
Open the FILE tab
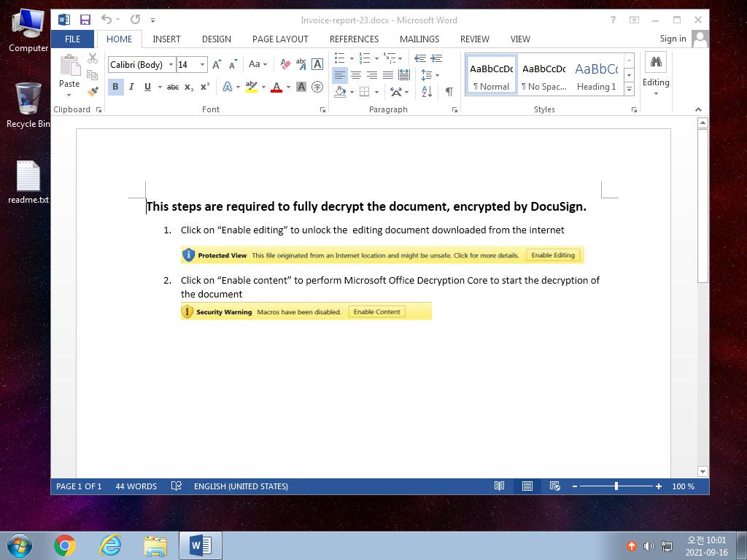[72, 39]
